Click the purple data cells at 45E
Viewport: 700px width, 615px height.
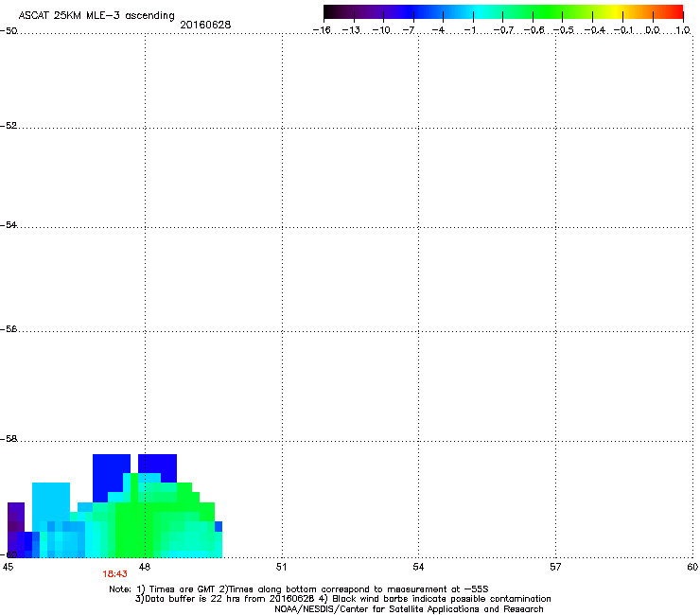click(16, 517)
